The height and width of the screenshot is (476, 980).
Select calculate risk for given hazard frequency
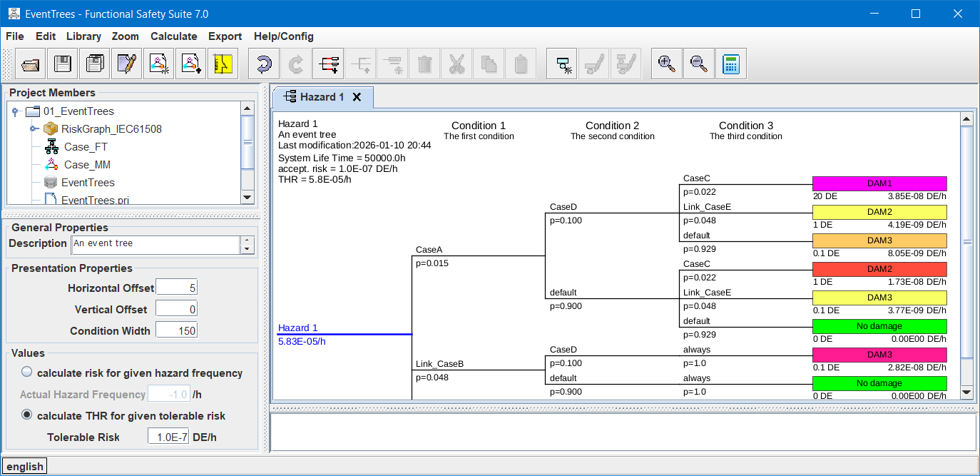pyautogui.click(x=27, y=373)
